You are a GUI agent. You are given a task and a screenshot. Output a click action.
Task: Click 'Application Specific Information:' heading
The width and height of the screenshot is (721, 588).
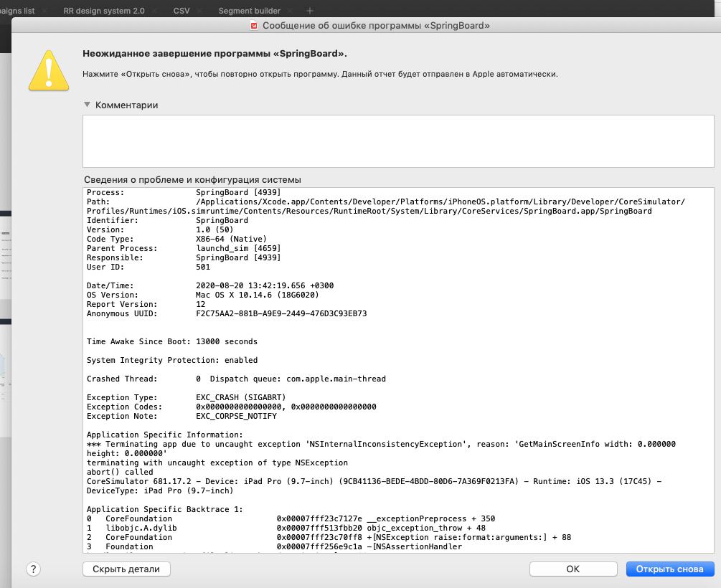pyautogui.click(x=164, y=435)
